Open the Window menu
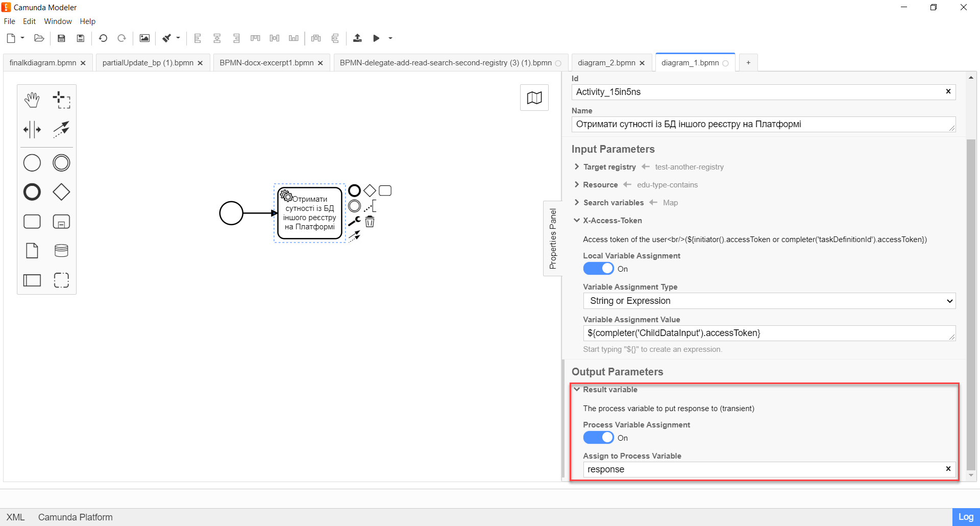 point(58,21)
